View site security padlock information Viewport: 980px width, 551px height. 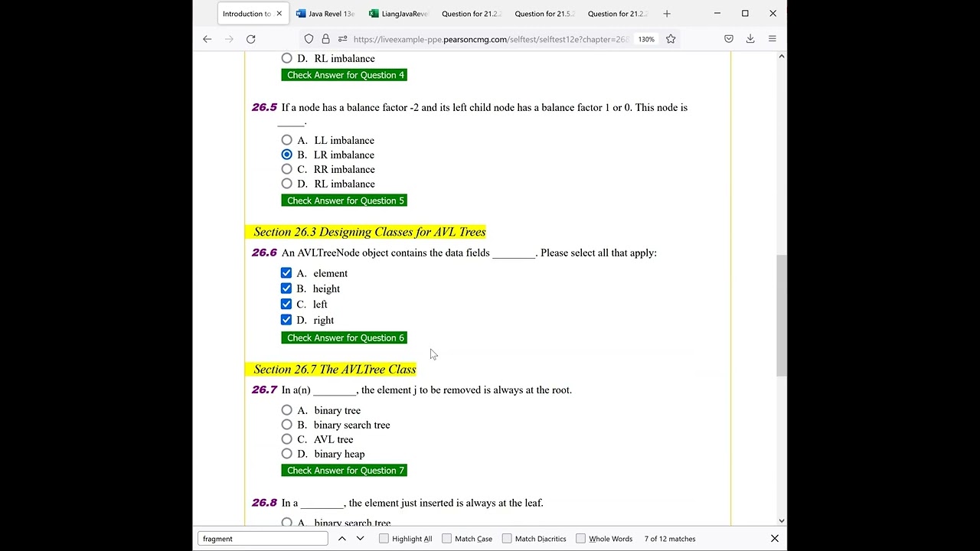[x=325, y=39]
